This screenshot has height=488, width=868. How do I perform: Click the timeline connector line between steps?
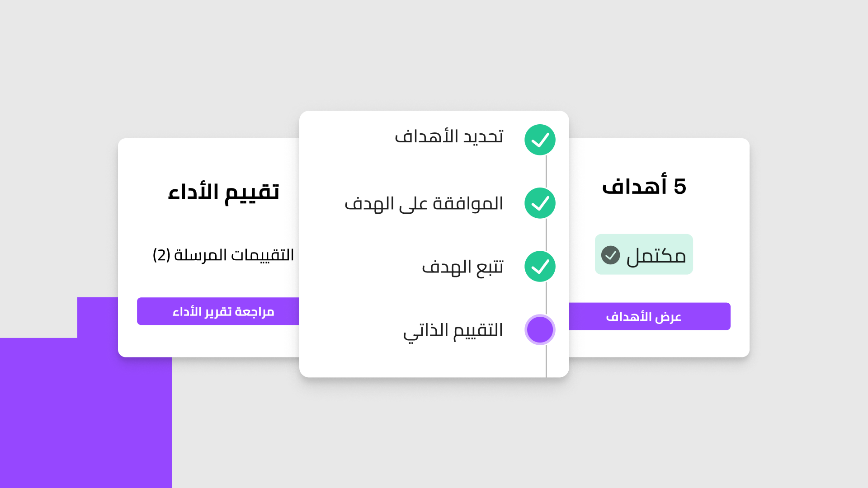pyautogui.click(x=546, y=235)
